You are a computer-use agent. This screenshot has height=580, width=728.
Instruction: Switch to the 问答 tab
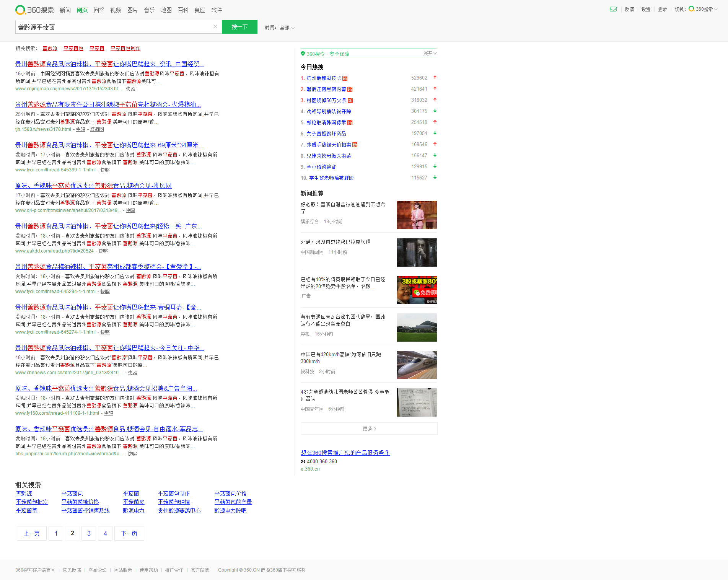coord(99,10)
